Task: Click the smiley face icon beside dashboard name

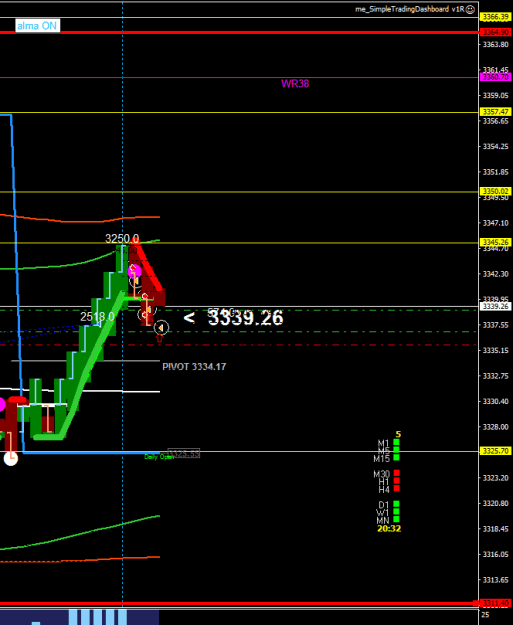Action: [x=470, y=9]
